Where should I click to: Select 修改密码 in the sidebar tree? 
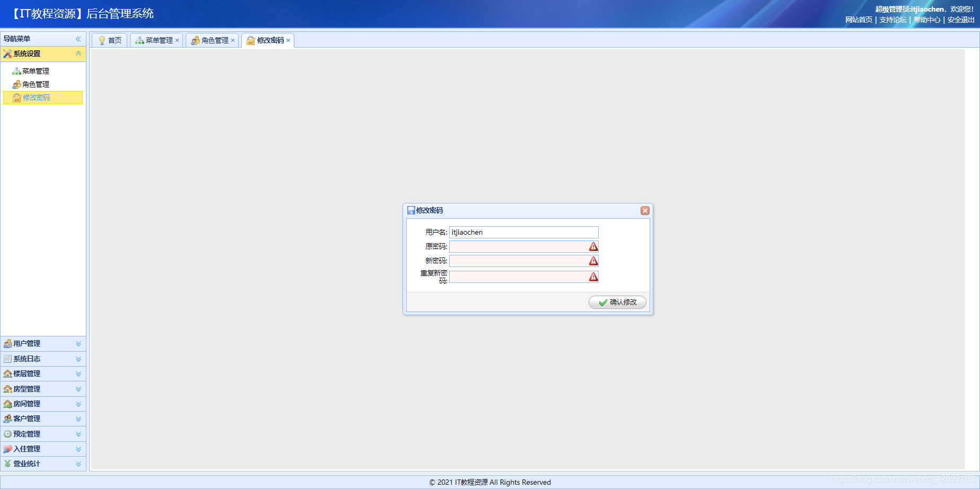coord(43,97)
